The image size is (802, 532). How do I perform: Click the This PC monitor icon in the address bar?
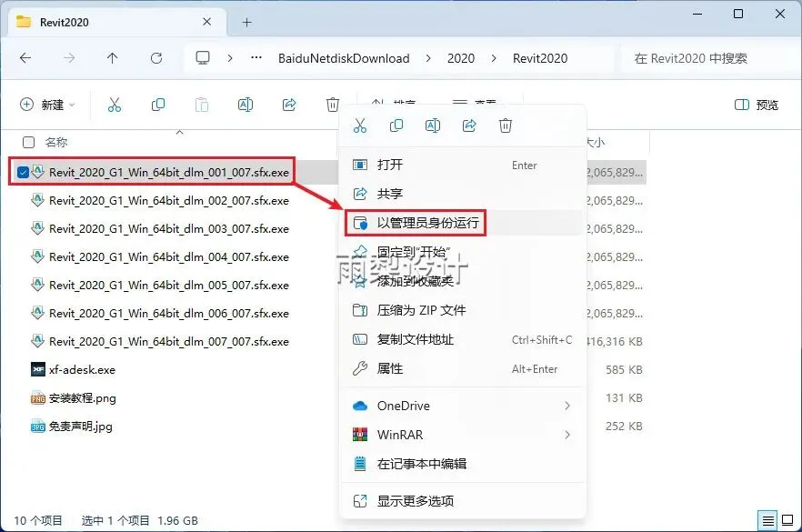pyautogui.click(x=203, y=58)
